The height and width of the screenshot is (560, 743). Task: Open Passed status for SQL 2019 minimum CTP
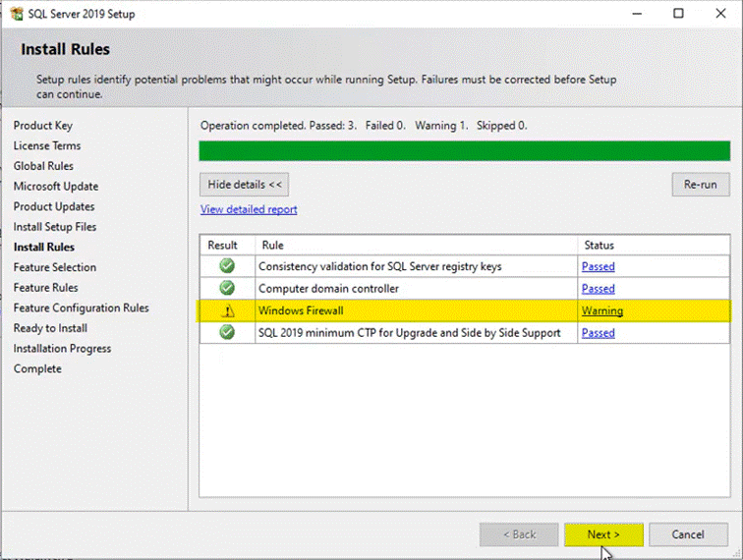coord(598,333)
